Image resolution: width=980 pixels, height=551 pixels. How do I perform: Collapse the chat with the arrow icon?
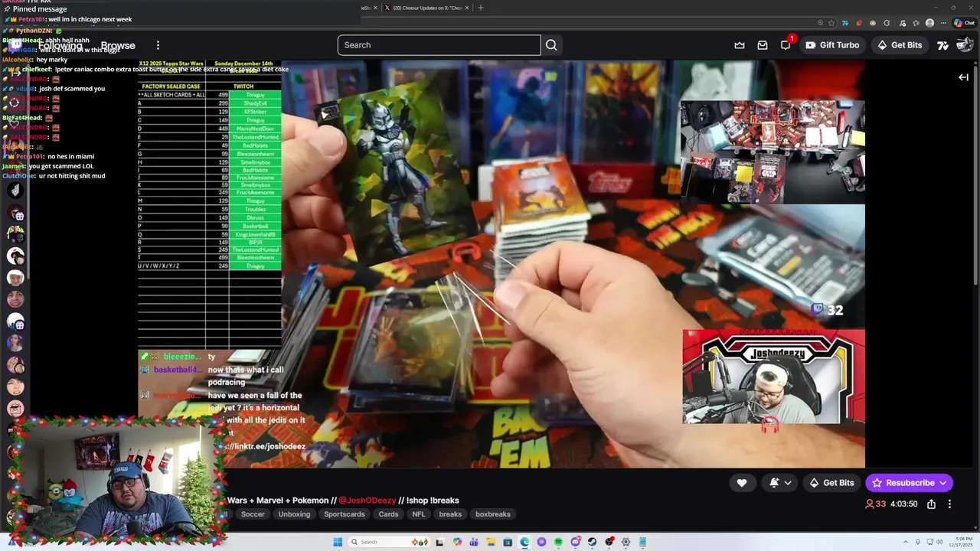[963, 77]
